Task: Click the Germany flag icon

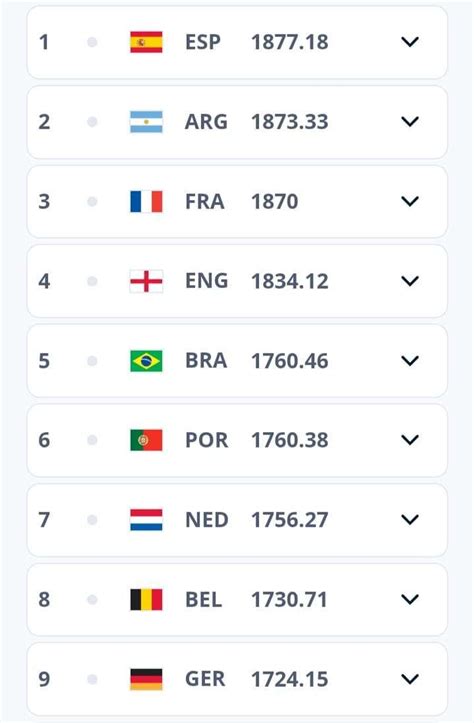Action: [x=146, y=679]
